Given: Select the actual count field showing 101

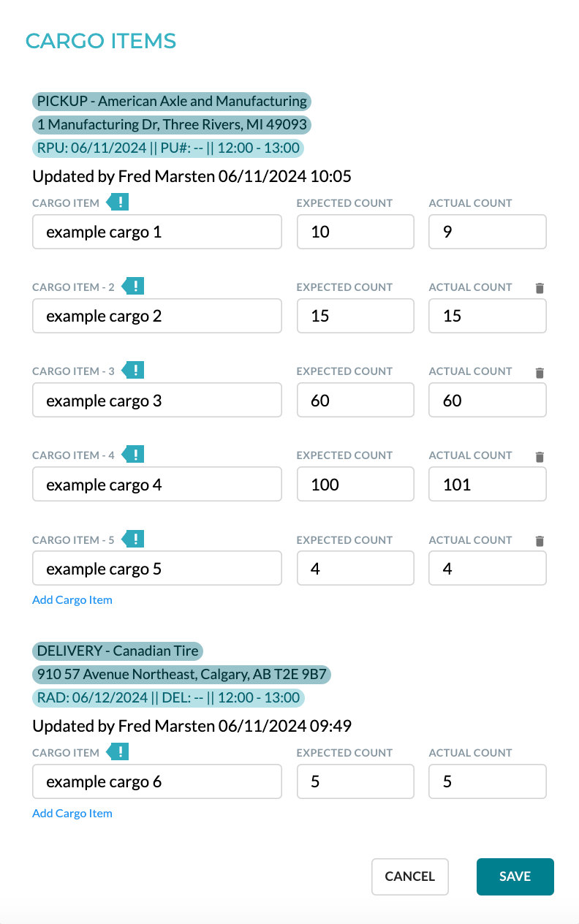Looking at the screenshot, I should coord(488,484).
